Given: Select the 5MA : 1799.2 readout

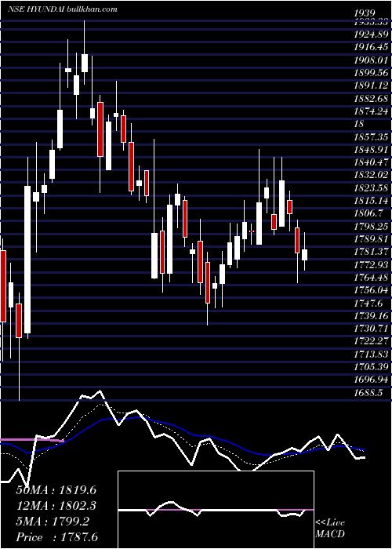Looking at the screenshot, I should pos(54,522).
